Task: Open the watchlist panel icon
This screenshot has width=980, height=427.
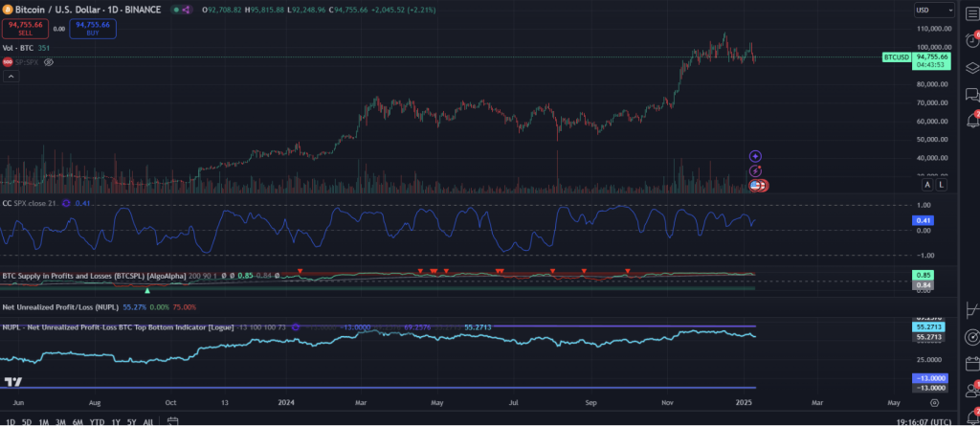Action: (x=971, y=11)
